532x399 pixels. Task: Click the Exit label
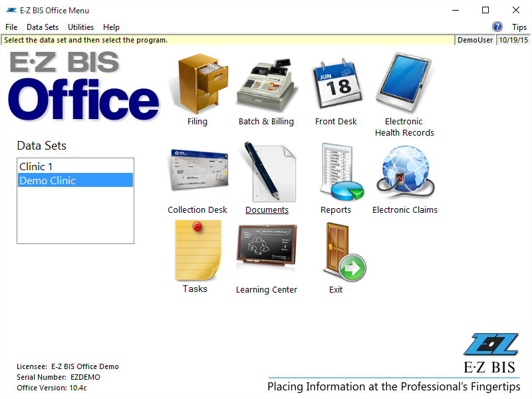(x=336, y=290)
